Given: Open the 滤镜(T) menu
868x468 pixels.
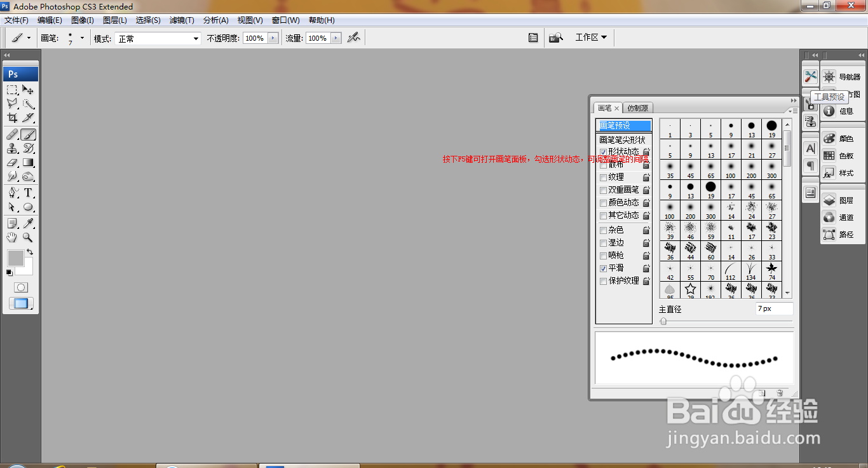Looking at the screenshot, I should pyautogui.click(x=182, y=20).
